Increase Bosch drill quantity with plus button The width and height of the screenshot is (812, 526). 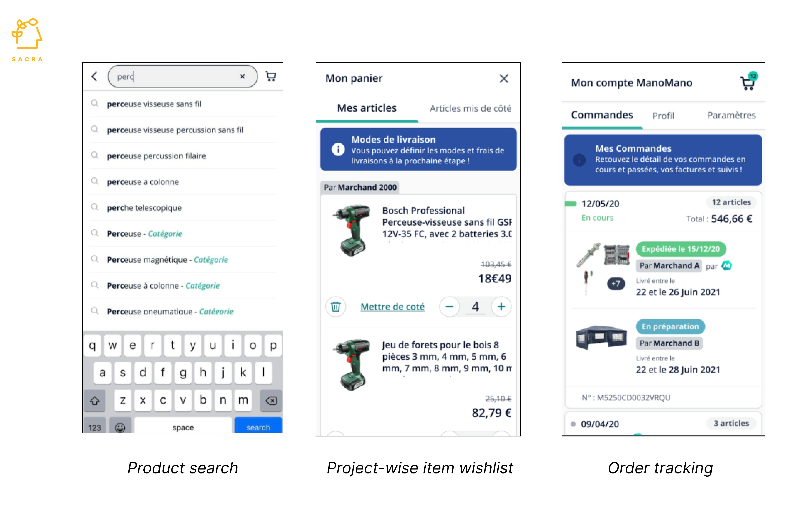[x=501, y=307]
